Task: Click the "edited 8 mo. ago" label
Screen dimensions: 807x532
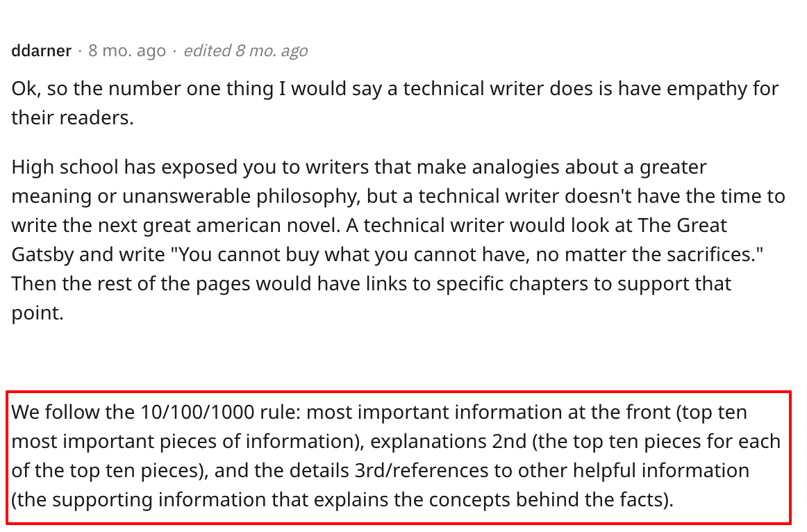Action: [245, 51]
